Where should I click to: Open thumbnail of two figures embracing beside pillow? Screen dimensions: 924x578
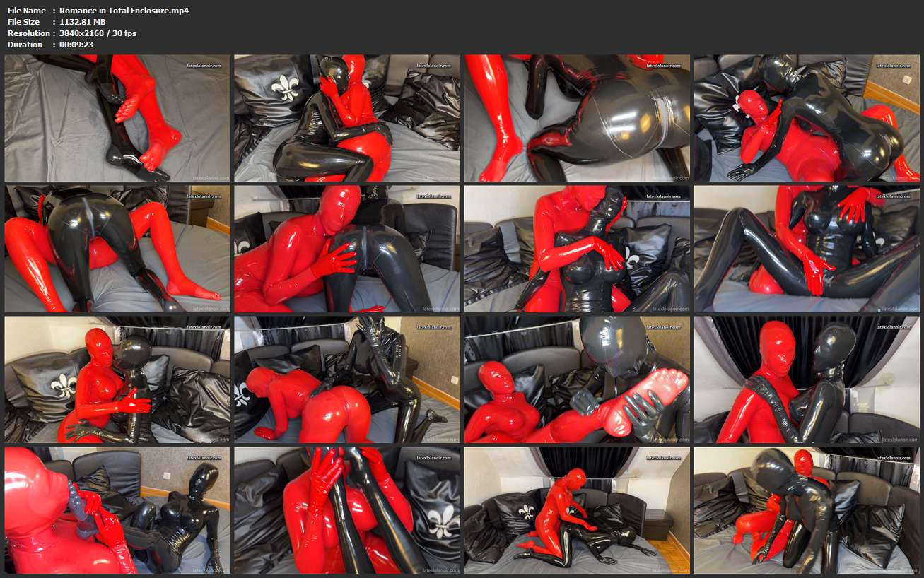(x=347, y=118)
